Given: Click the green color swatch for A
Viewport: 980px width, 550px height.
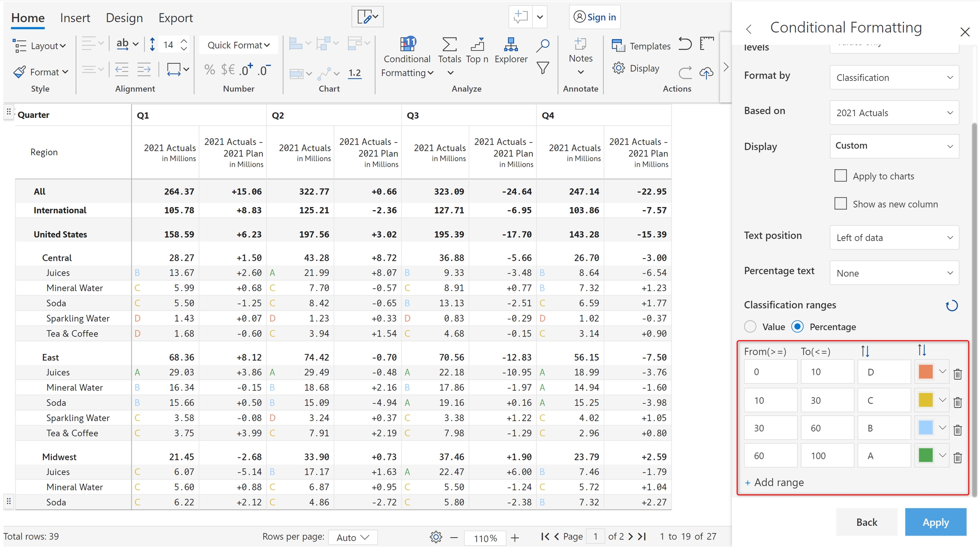Looking at the screenshot, I should [x=926, y=456].
